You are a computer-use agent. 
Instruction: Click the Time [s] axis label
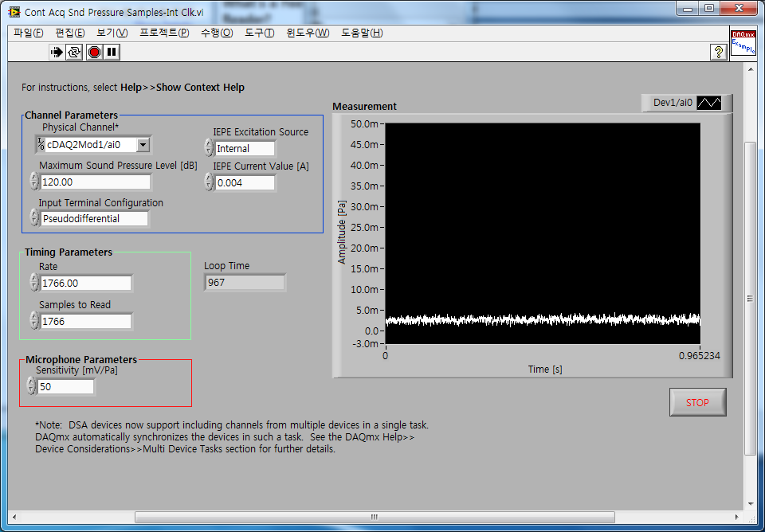tap(545, 369)
